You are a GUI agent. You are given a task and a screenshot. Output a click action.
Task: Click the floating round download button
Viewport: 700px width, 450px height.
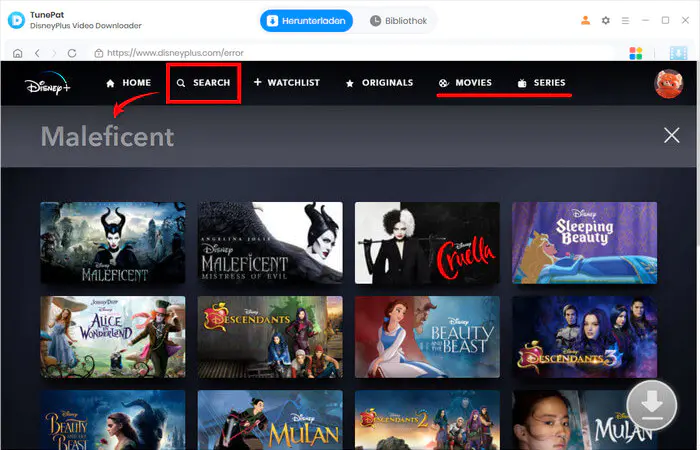(x=652, y=405)
